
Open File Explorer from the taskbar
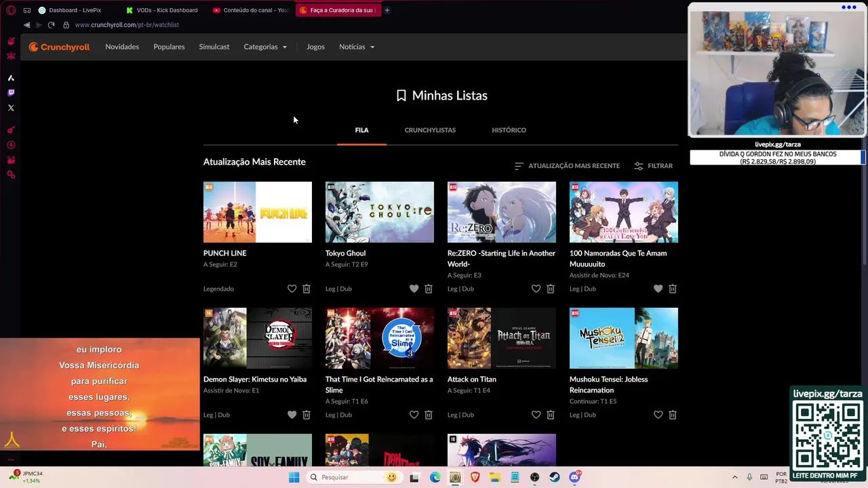pyautogui.click(x=495, y=477)
